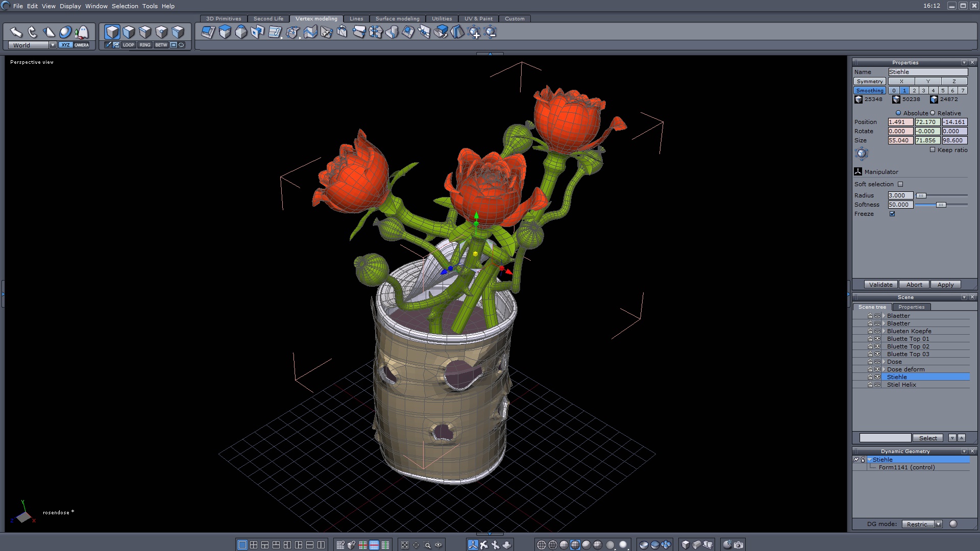Expand the Blueten Koepfe tree item

(884, 331)
